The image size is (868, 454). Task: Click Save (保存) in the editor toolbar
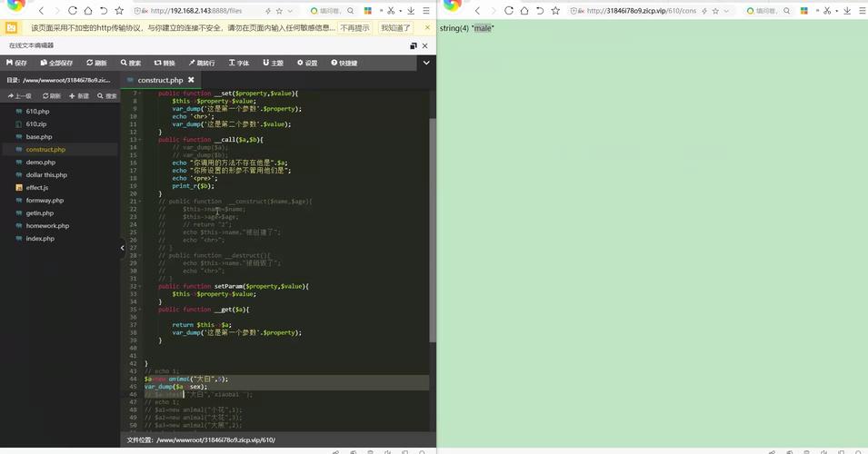coord(16,63)
